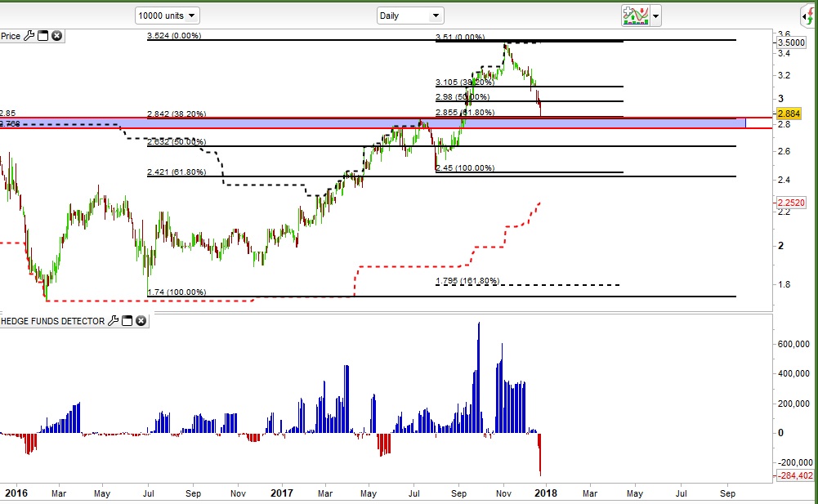
Task: Detach the Price panel window icon
Action: tap(43, 35)
